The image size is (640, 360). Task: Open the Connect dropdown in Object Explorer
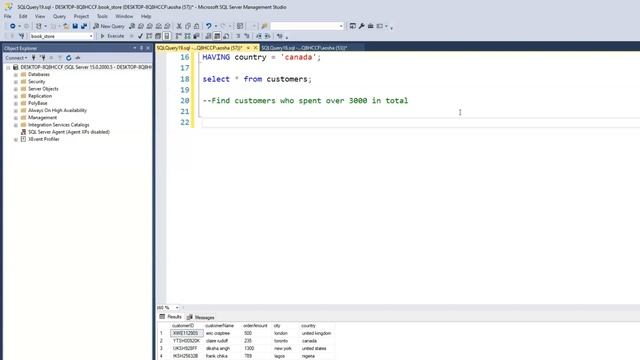click(16, 58)
